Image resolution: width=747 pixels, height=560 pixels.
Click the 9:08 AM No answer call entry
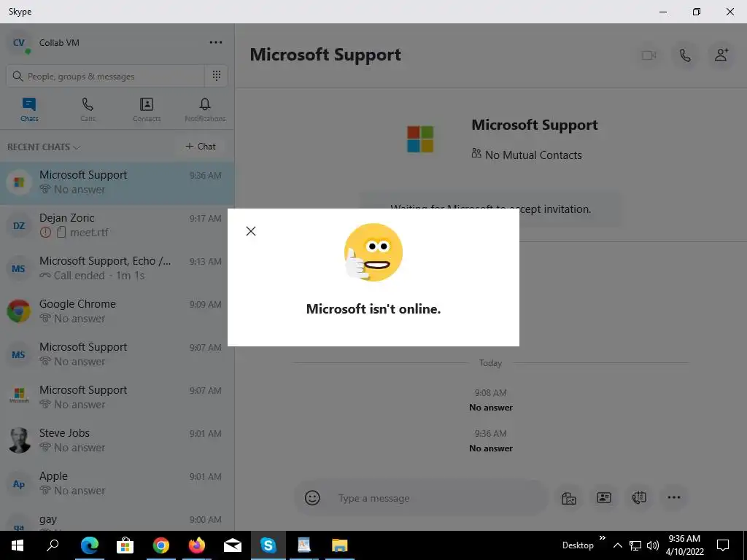(x=491, y=400)
